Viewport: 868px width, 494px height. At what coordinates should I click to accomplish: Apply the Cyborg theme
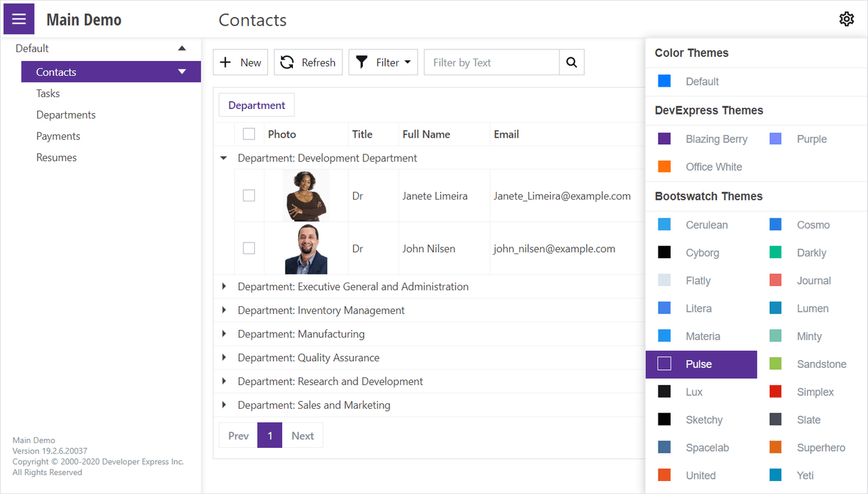[x=701, y=253]
